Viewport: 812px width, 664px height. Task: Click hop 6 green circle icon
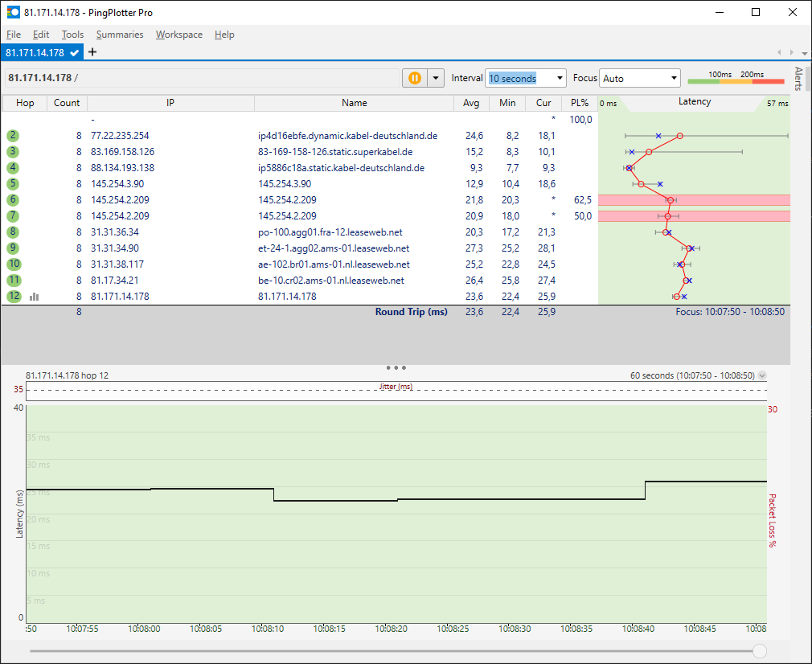(13, 200)
